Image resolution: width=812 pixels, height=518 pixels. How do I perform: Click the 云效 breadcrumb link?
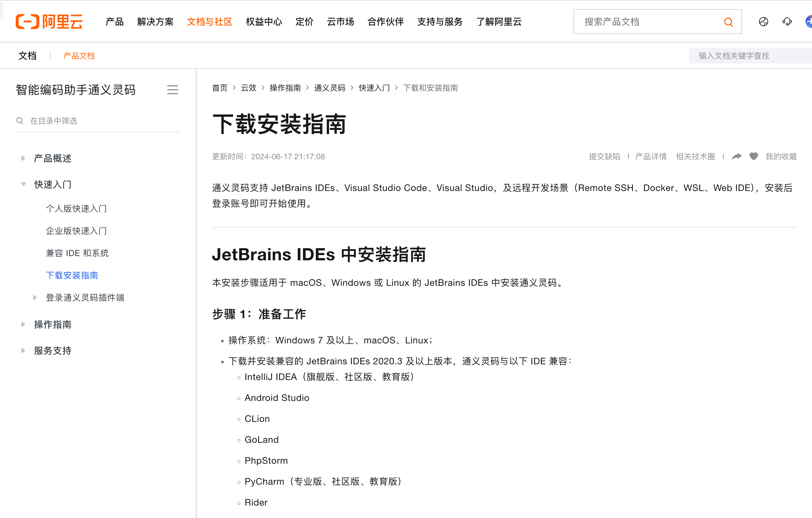pos(249,88)
